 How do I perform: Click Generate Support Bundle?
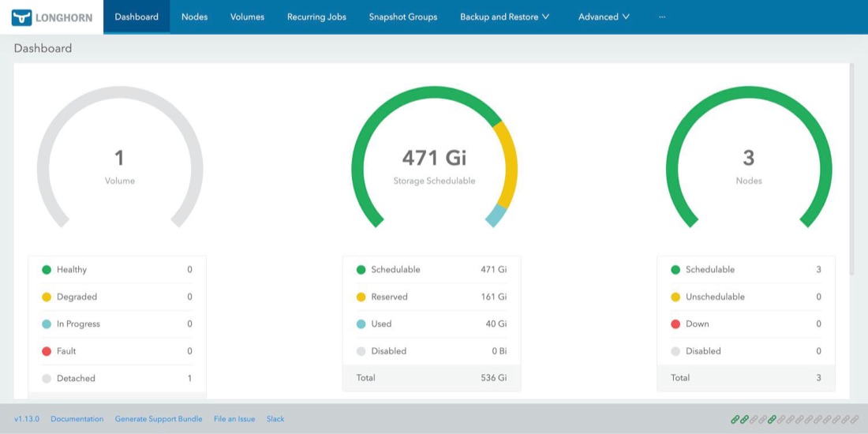(x=159, y=419)
